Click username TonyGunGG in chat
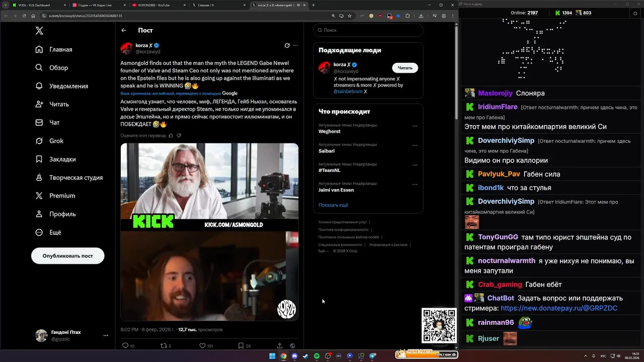The width and height of the screenshot is (644, 362). coord(498,237)
